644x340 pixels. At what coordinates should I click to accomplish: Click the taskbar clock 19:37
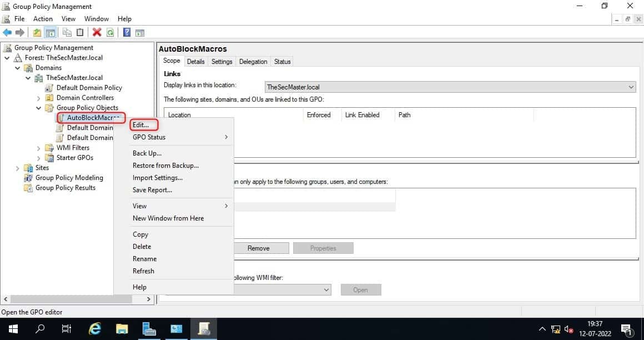point(595,324)
